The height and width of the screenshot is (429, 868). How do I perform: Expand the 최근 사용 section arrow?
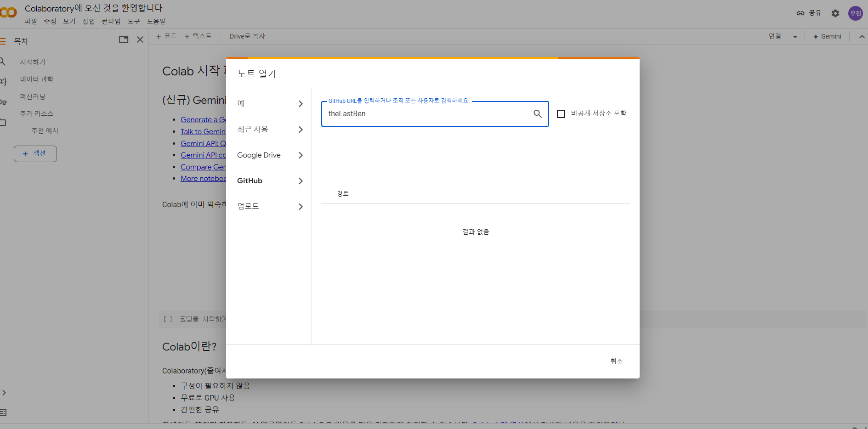click(x=301, y=130)
